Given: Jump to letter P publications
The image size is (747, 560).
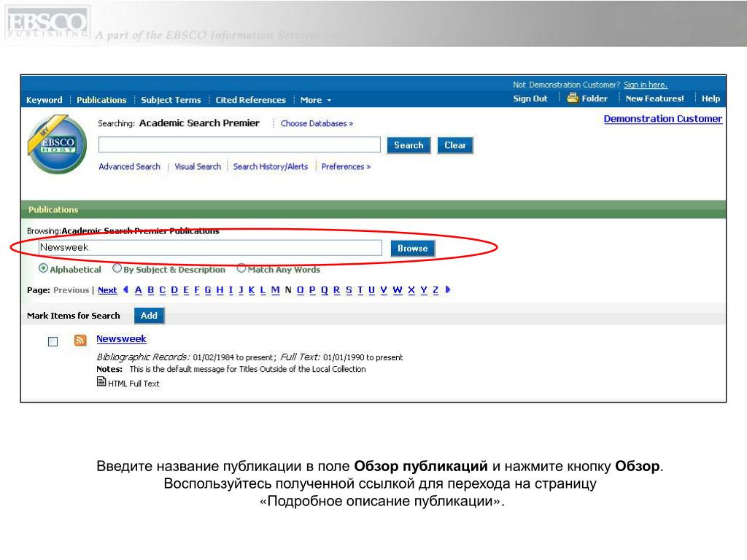Looking at the screenshot, I should coord(312,290).
